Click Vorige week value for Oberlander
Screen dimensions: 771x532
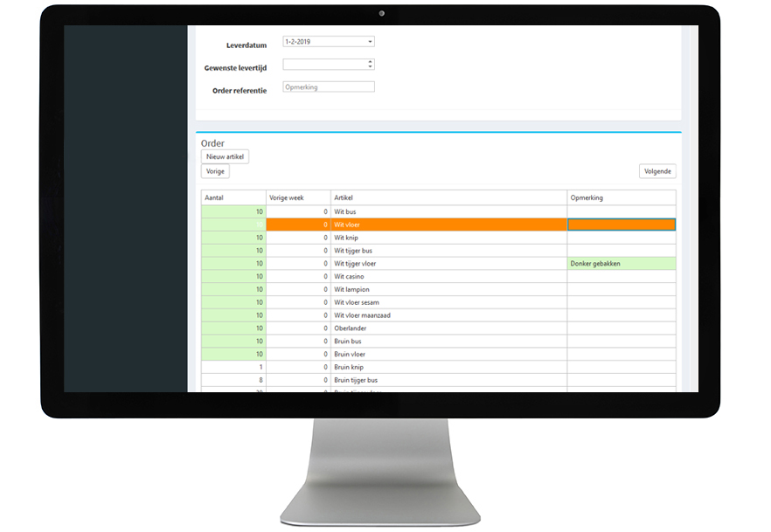(x=298, y=328)
